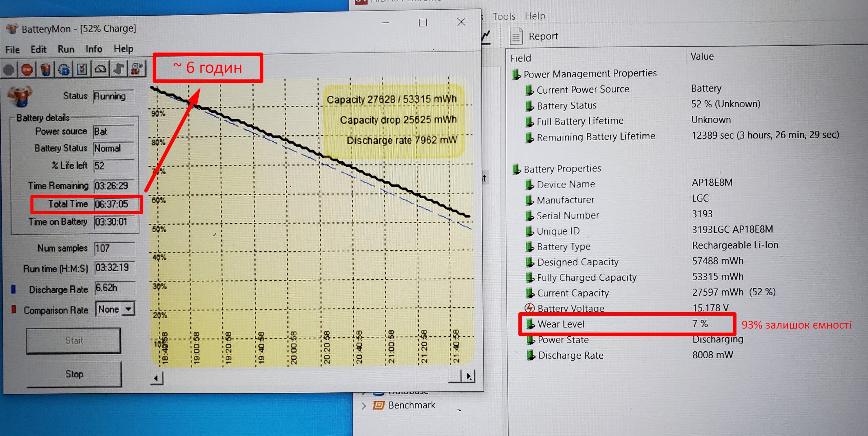Open the Tools menu in AIDA64

pyautogui.click(x=504, y=16)
